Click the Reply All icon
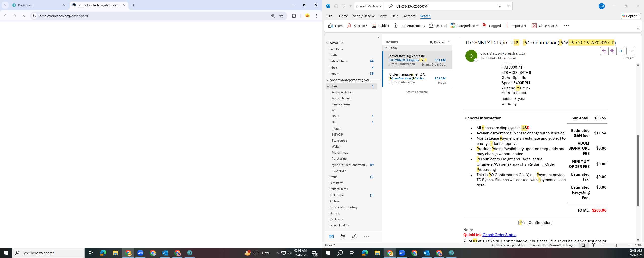 pos(612,51)
